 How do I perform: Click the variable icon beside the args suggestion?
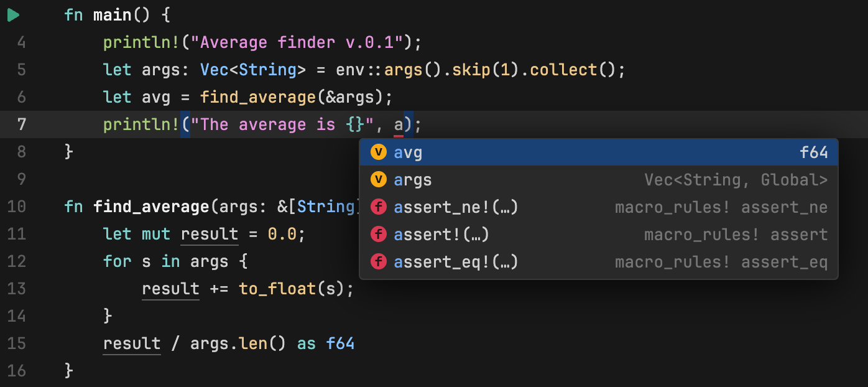tap(379, 179)
